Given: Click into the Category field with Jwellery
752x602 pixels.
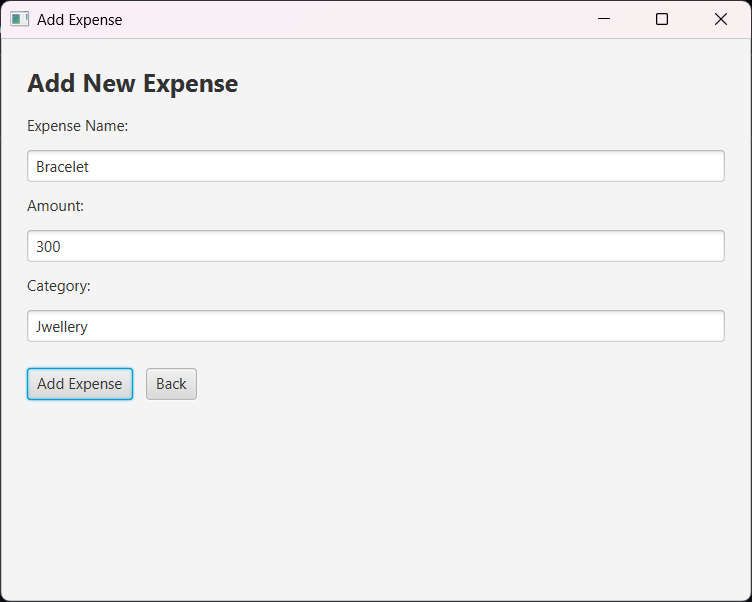Looking at the screenshot, I should 376,326.
